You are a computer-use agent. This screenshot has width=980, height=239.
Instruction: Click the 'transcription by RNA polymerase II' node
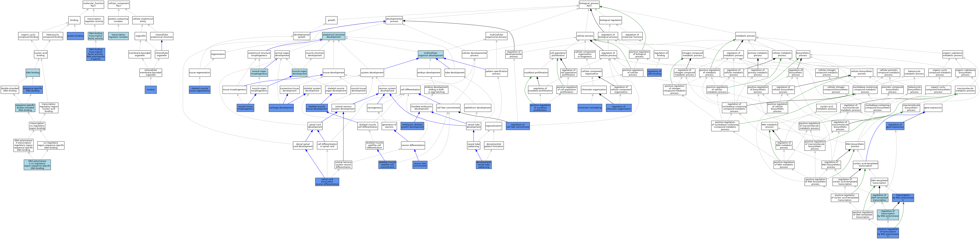[903, 198]
